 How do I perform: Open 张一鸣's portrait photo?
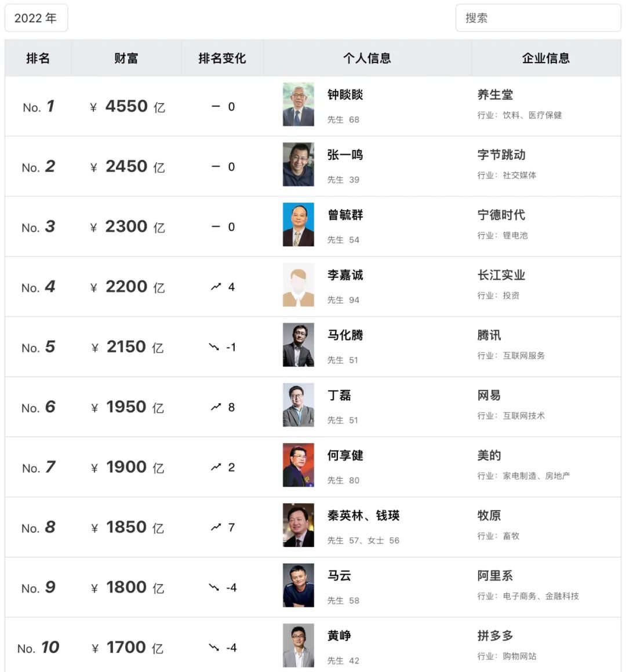click(x=299, y=165)
